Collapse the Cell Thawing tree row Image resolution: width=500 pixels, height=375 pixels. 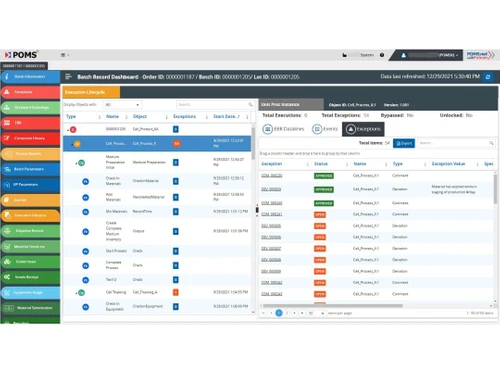point(76,293)
